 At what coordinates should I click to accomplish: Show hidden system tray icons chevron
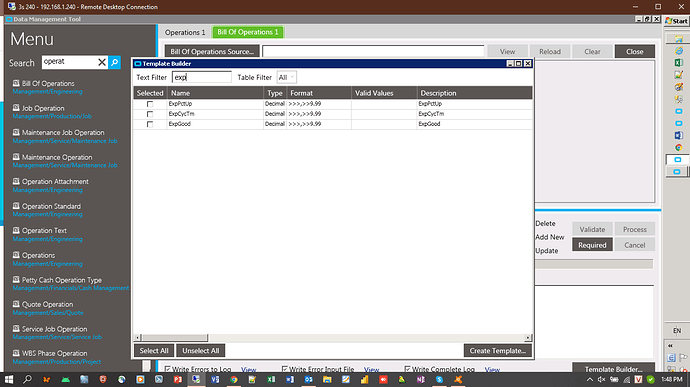pyautogui.click(x=590, y=379)
